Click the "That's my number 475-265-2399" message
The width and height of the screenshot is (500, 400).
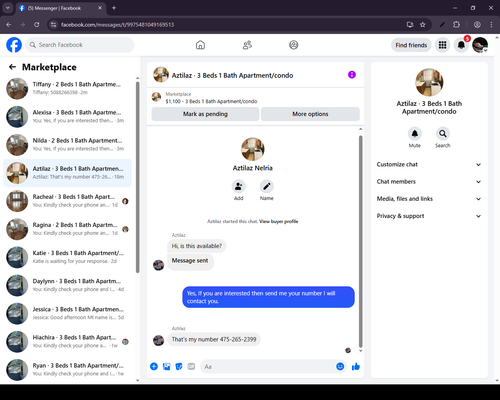click(214, 339)
